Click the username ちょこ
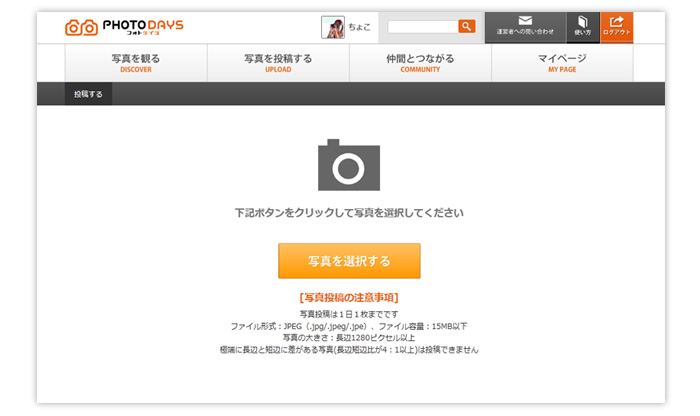700x416 pixels. pyautogui.click(x=360, y=27)
